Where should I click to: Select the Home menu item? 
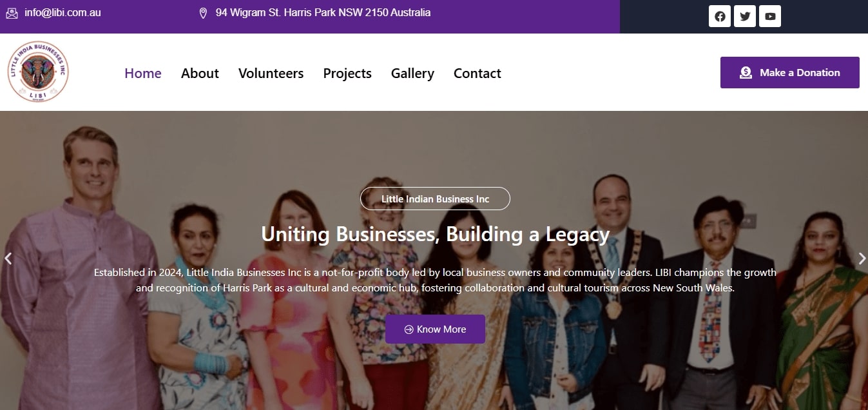(x=143, y=73)
